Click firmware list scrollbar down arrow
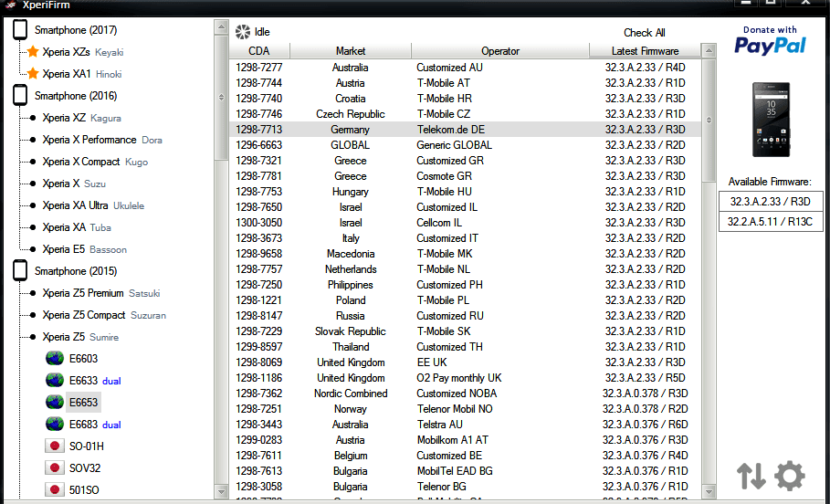The width and height of the screenshot is (830, 504). coord(709,491)
